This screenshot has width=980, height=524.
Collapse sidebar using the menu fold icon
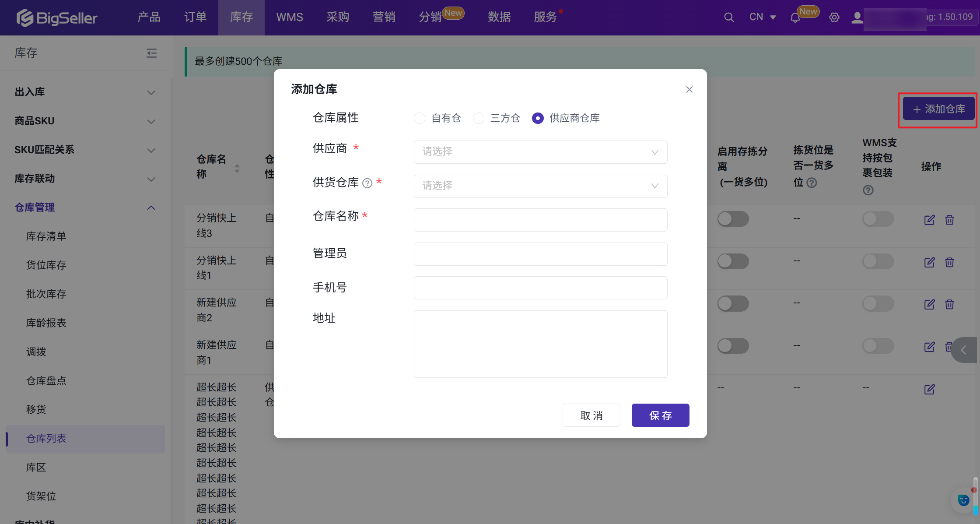(151, 53)
